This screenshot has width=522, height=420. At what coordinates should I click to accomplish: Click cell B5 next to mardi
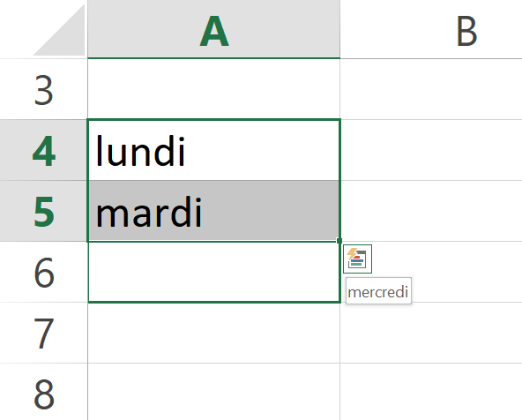click(431, 211)
